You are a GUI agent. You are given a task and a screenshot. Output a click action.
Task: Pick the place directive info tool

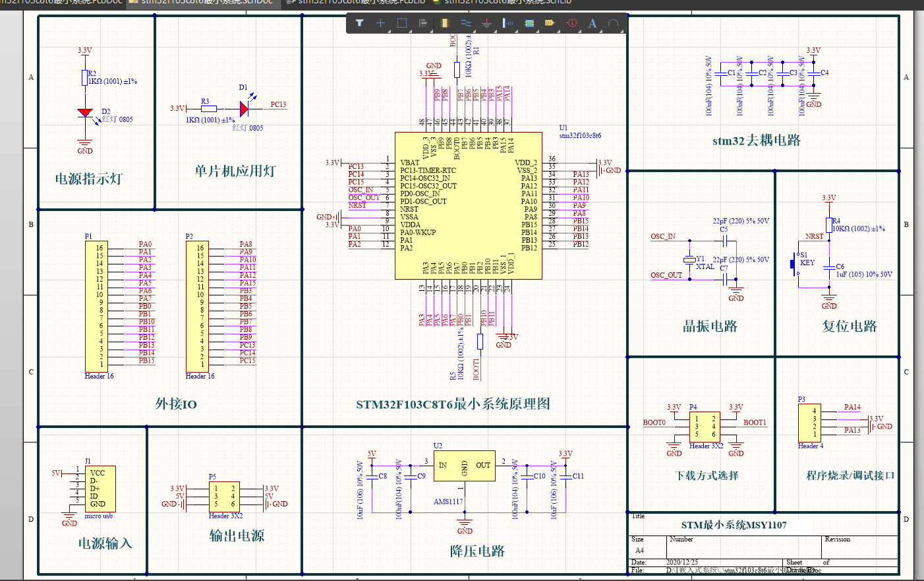(x=571, y=23)
